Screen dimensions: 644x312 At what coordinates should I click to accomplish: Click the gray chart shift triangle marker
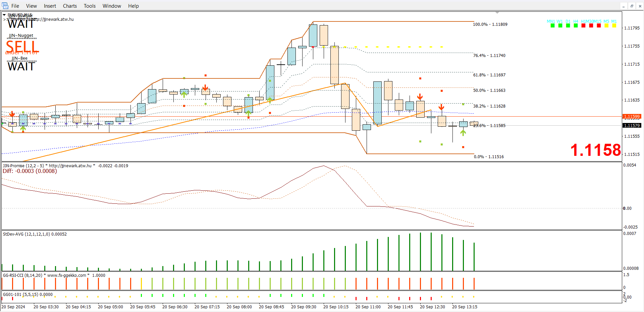click(497, 12)
